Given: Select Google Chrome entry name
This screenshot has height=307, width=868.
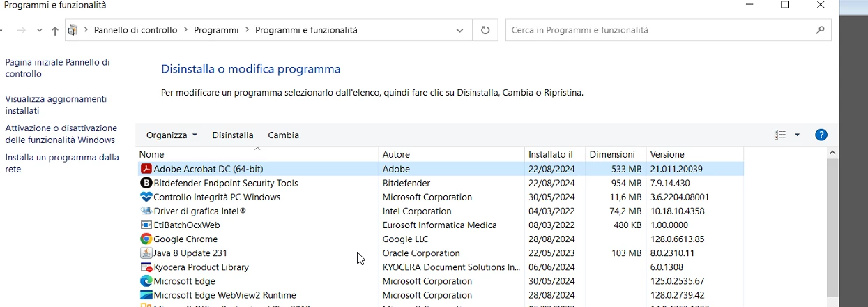Looking at the screenshot, I should pyautogui.click(x=185, y=239).
